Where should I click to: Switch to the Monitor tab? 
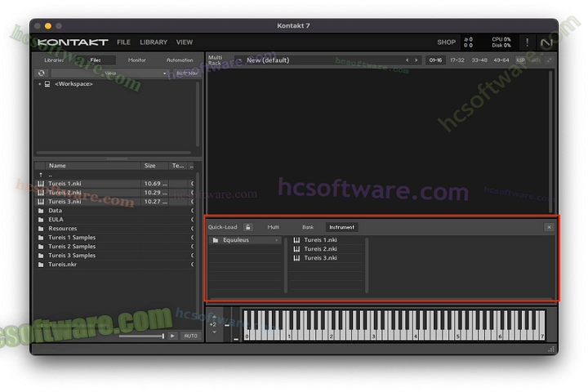136,60
